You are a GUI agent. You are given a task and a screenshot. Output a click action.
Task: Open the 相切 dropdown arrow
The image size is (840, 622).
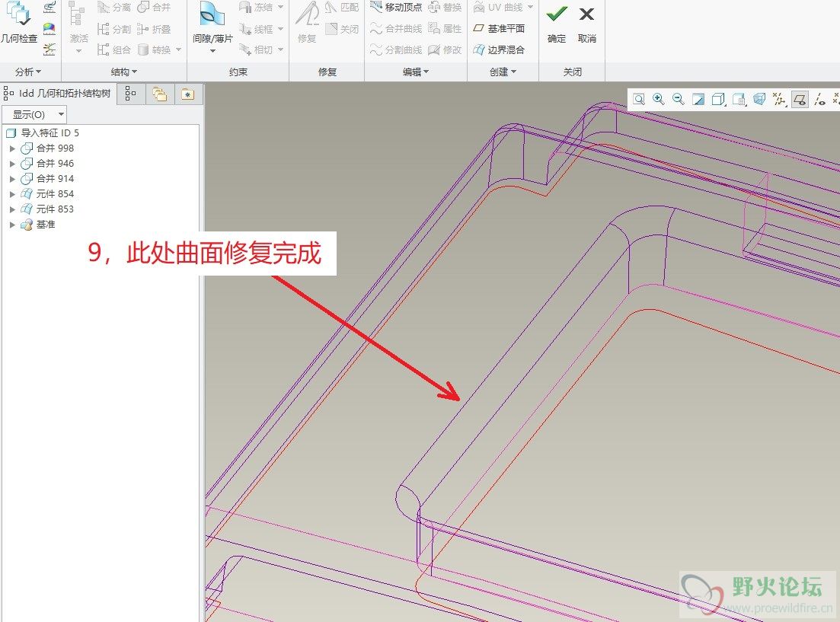click(281, 49)
